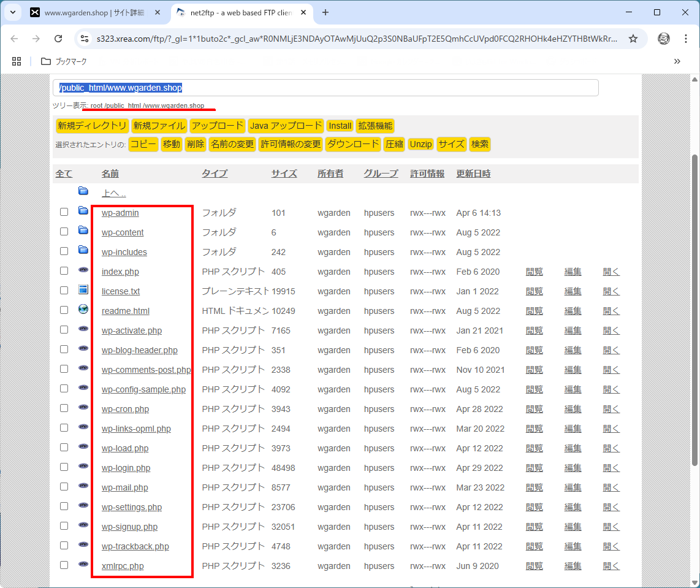Click the HTML globe icon beside readme.html
The image size is (700, 588).
(83, 310)
